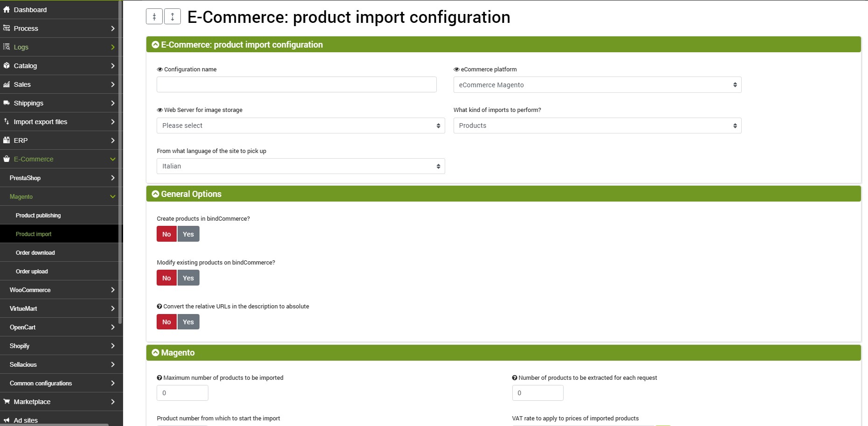Image resolution: width=868 pixels, height=426 pixels.
Task: Open Web Server for image storage dropdown
Action: [301, 126]
